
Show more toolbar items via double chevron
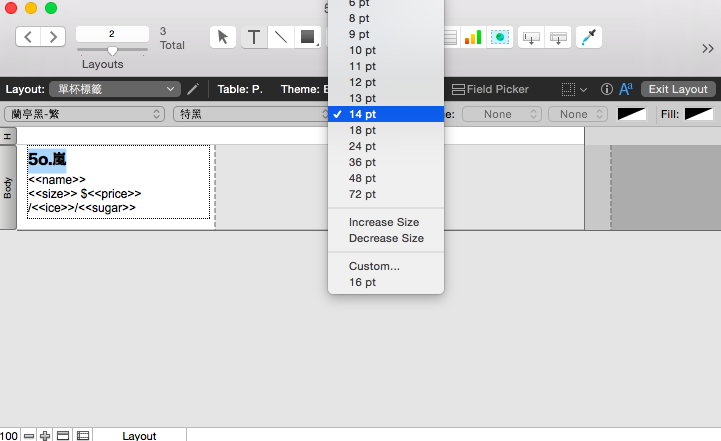708,48
